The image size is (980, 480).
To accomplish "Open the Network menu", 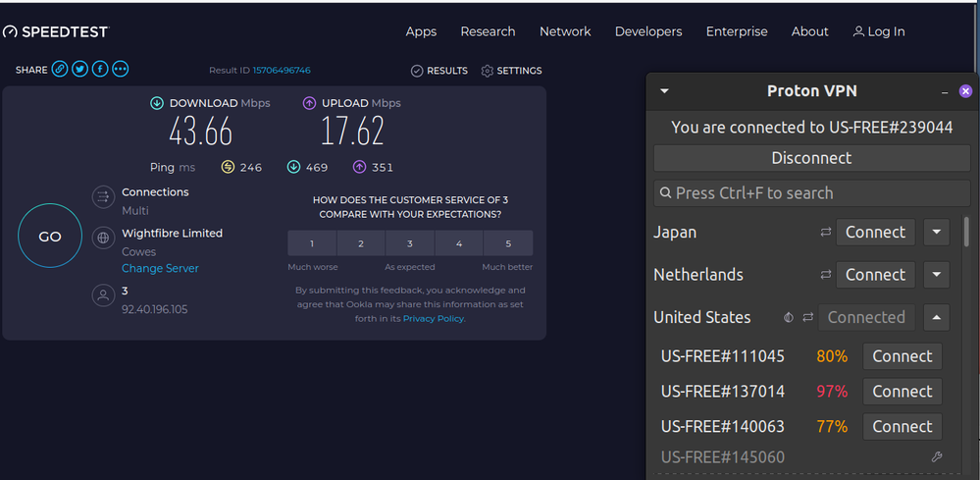I will coord(566,31).
